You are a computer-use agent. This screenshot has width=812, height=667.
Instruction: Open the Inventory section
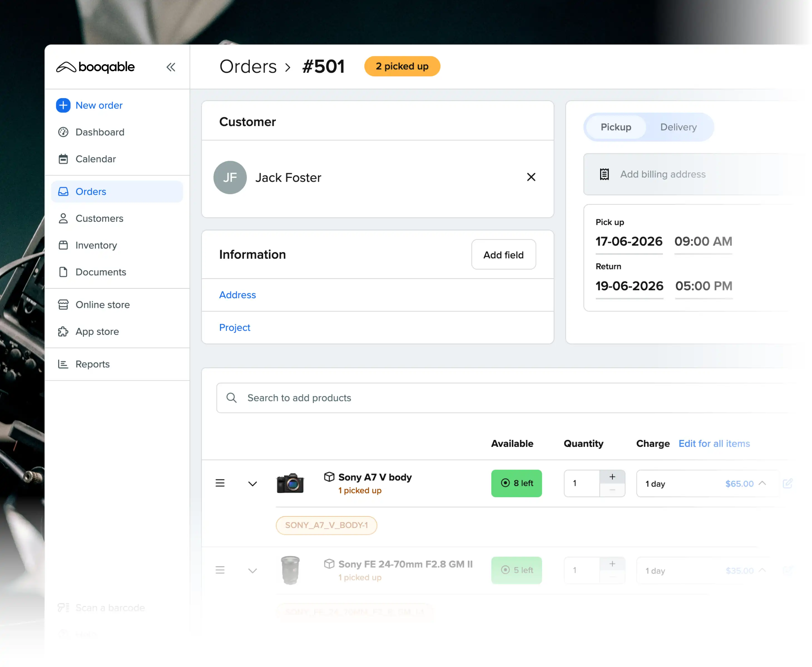coord(96,245)
